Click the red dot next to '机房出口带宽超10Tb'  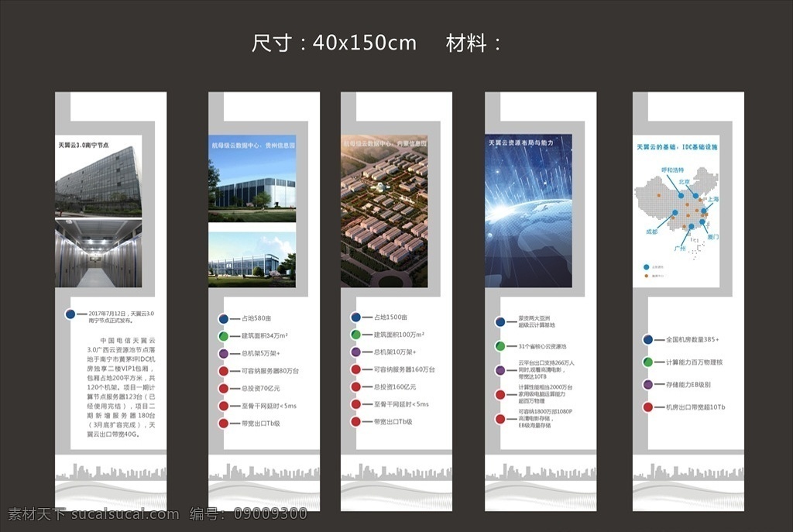point(648,407)
